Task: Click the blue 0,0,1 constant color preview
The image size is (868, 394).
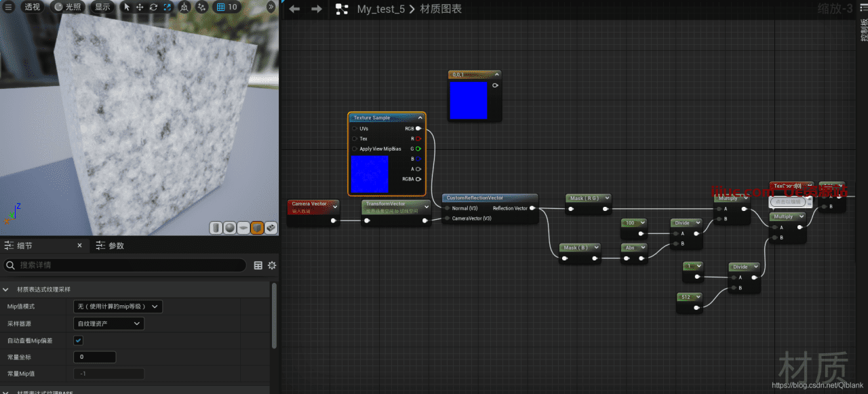Action: pyautogui.click(x=469, y=100)
